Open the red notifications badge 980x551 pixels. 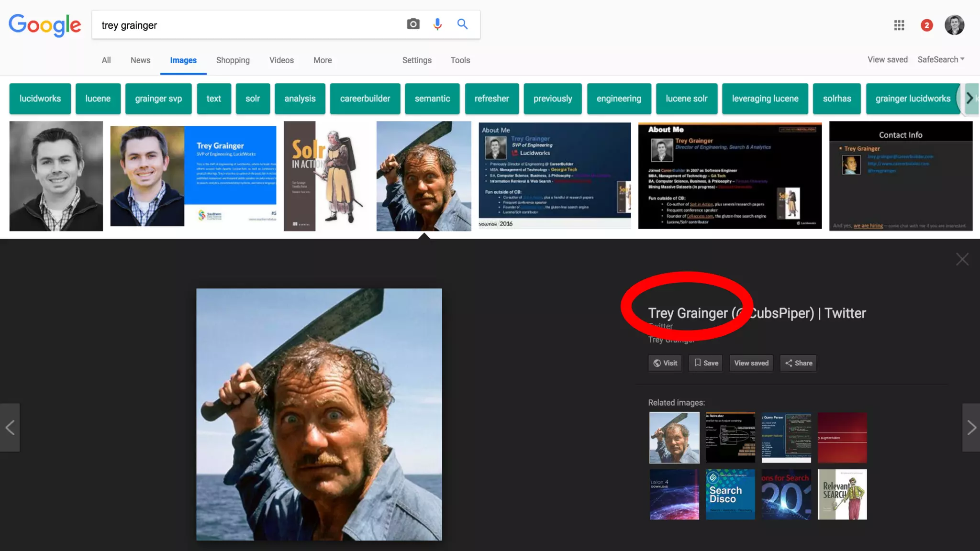point(926,25)
